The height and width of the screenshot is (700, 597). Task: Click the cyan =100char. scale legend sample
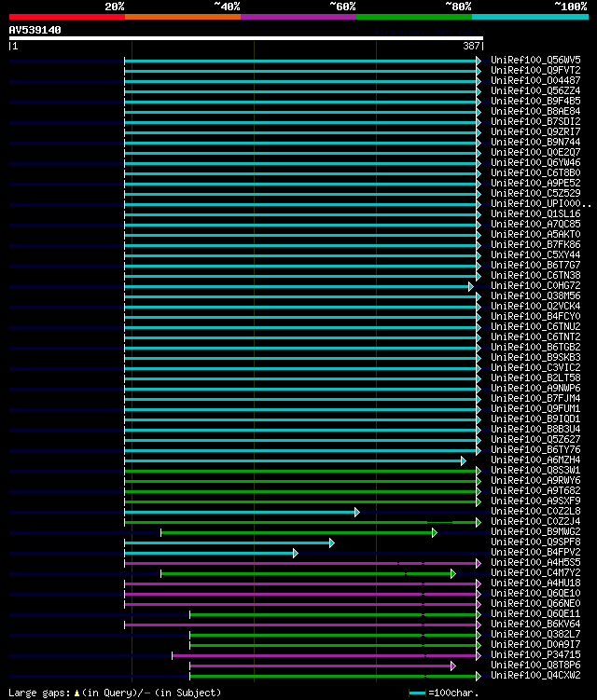pos(417,693)
